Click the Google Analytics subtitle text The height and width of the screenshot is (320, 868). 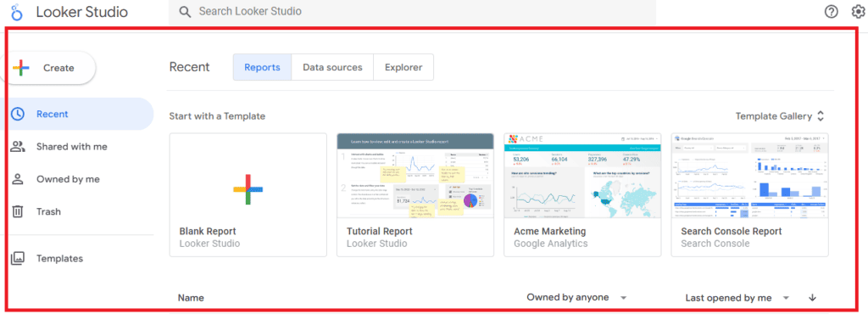click(551, 244)
